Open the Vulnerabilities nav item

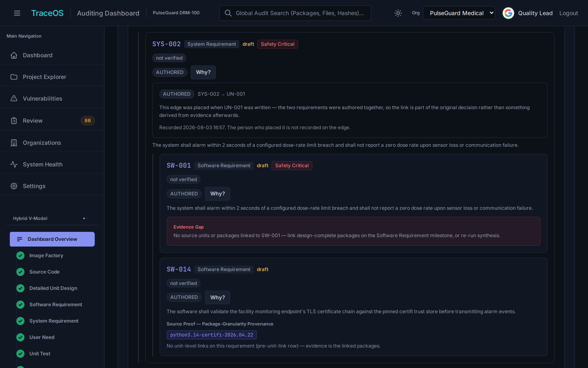[52, 99]
